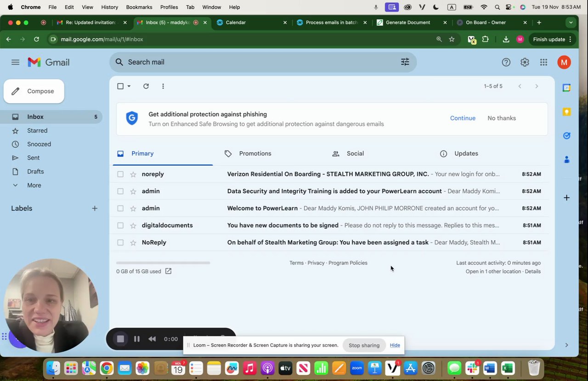Viewport: 588px width, 381px height.
Task: Pause the Loom recording
Action: [x=137, y=339]
